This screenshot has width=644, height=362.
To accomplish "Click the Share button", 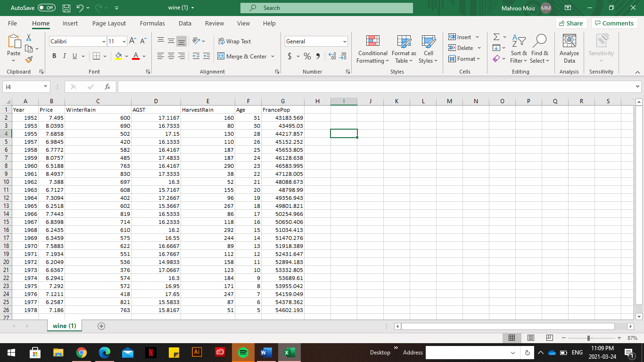I will (570, 23).
